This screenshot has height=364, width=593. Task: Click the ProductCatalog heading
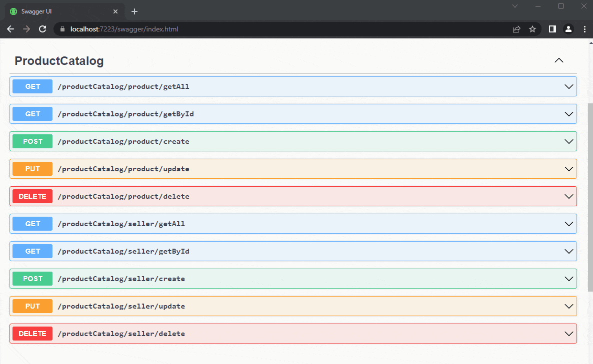59,61
